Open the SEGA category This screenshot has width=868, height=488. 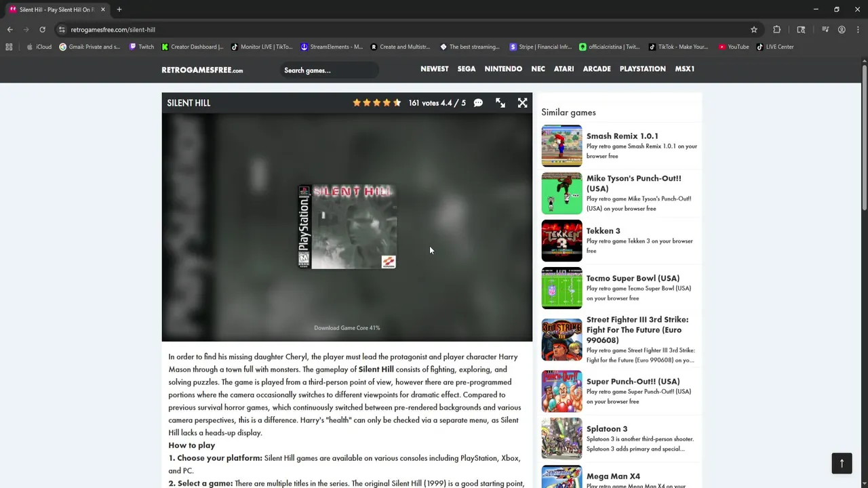[x=467, y=69]
